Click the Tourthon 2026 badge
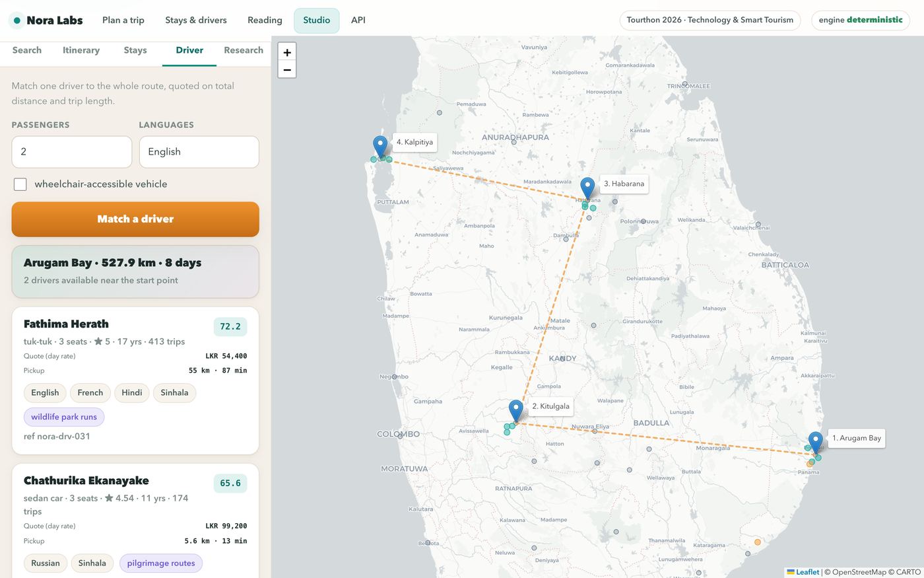This screenshot has width=924, height=578. tap(710, 20)
